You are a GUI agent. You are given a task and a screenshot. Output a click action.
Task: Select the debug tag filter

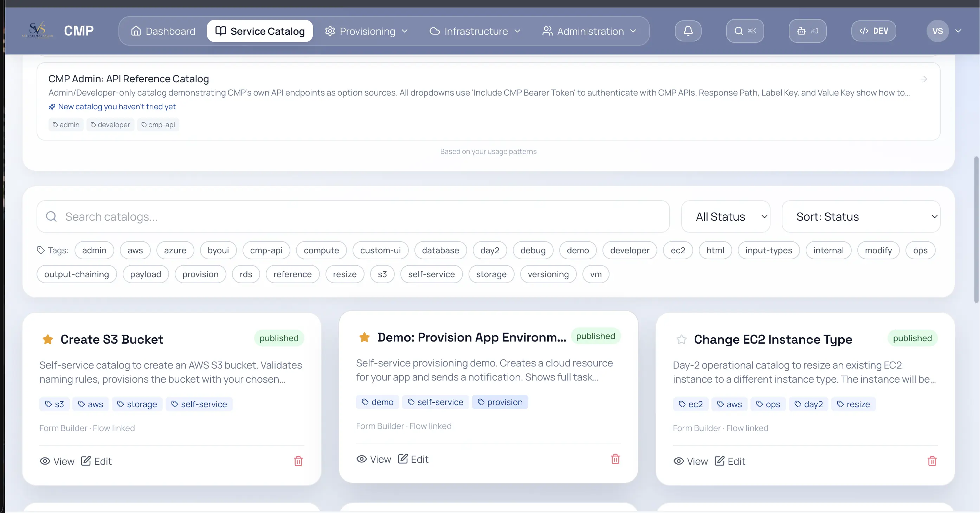click(533, 250)
